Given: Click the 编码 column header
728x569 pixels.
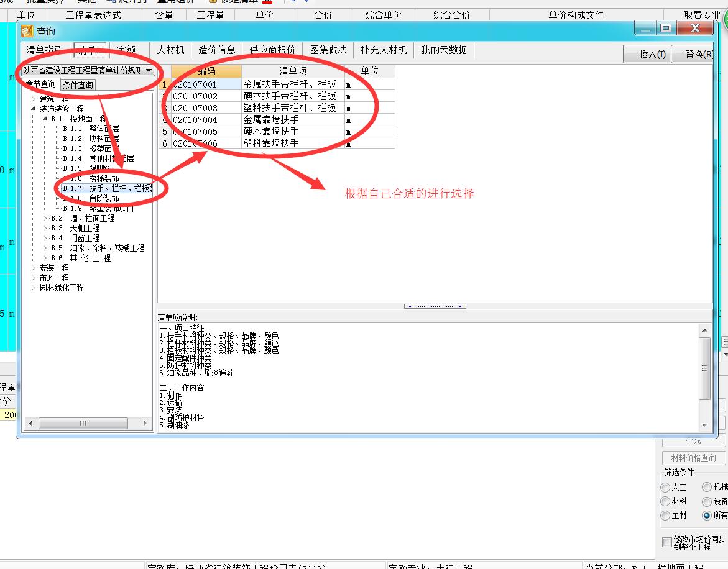Looking at the screenshot, I should point(206,71).
